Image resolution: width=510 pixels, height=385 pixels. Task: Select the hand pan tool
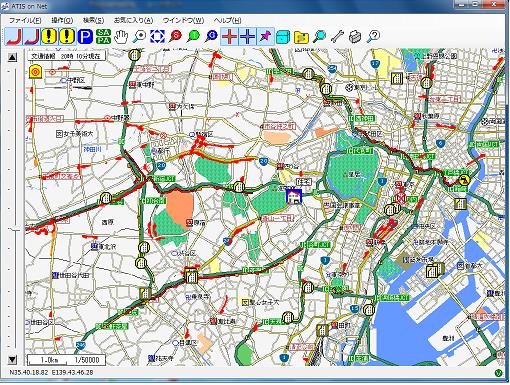tap(121, 36)
